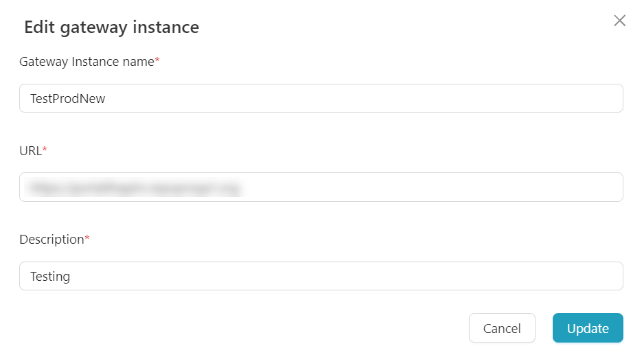644x357 pixels.
Task: Click the required asterisk next to URL
Action: (x=45, y=150)
